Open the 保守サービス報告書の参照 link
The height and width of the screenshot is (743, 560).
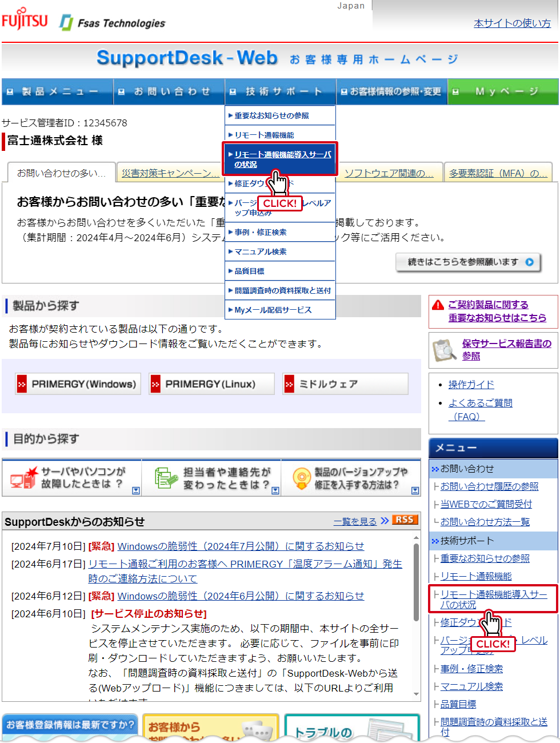click(507, 350)
